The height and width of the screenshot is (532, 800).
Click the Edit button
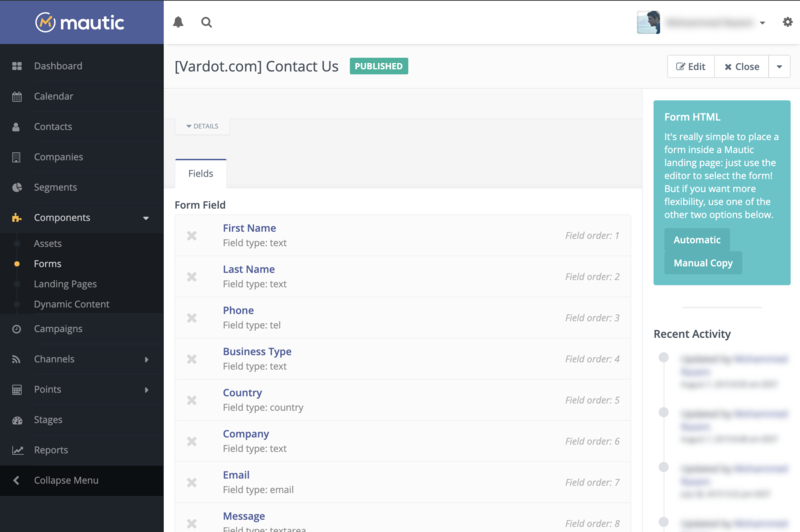coord(691,67)
